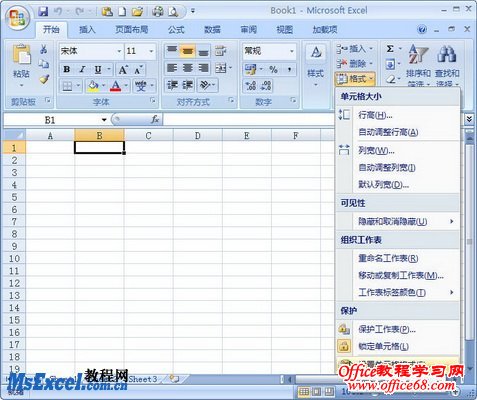Screen dimensions: 477x400
Task: Choose 自动调整行高(A)
Action: coord(397,132)
